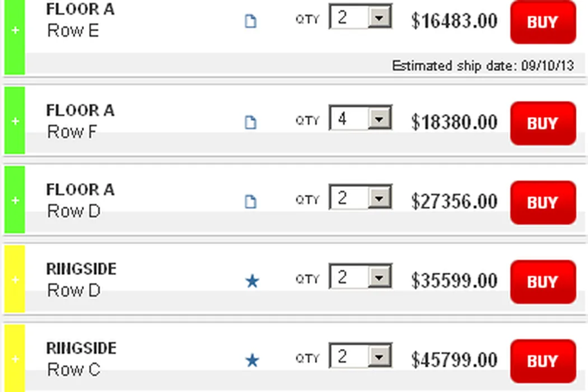
Task: Buy the $18380.00 Floor A tickets
Action: (543, 123)
